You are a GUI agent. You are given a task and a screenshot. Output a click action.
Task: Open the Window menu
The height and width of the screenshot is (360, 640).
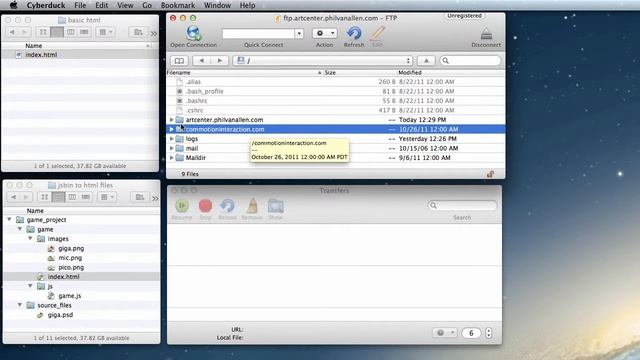click(217, 5)
